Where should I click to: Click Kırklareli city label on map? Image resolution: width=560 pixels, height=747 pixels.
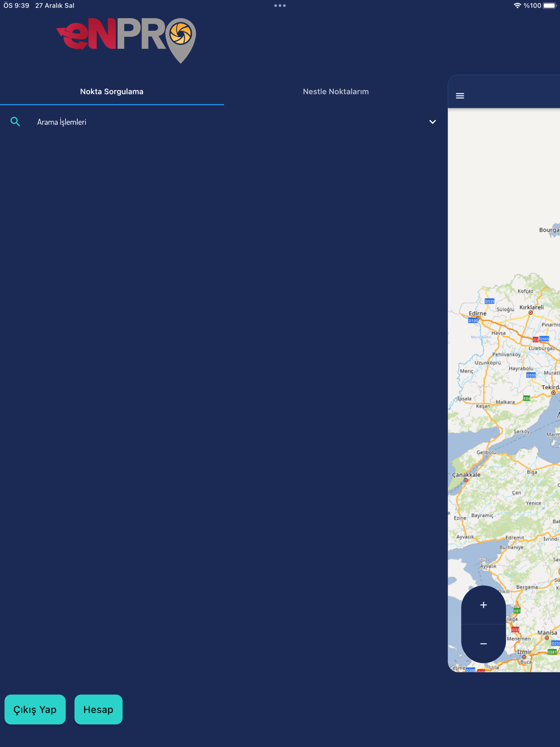pos(531,307)
